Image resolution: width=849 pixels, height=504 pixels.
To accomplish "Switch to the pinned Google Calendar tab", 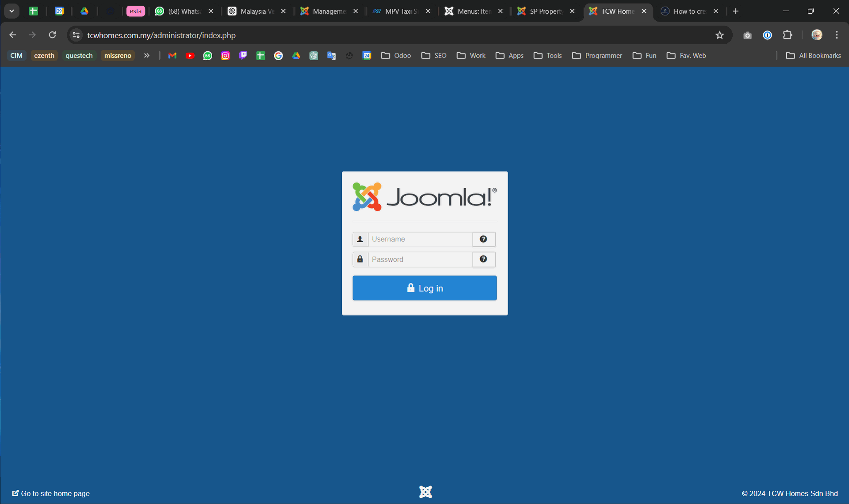I will pos(59,11).
